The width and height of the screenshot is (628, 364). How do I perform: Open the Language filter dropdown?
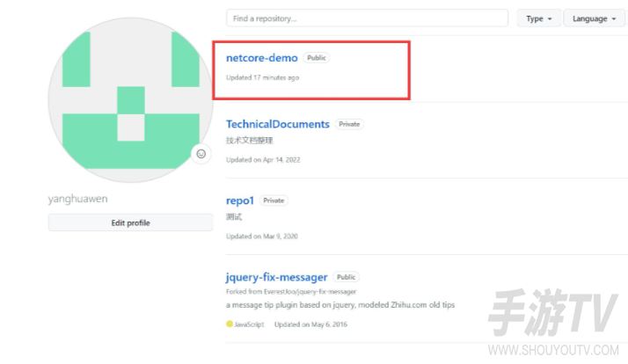pyautogui.click(x=594, y=18)
